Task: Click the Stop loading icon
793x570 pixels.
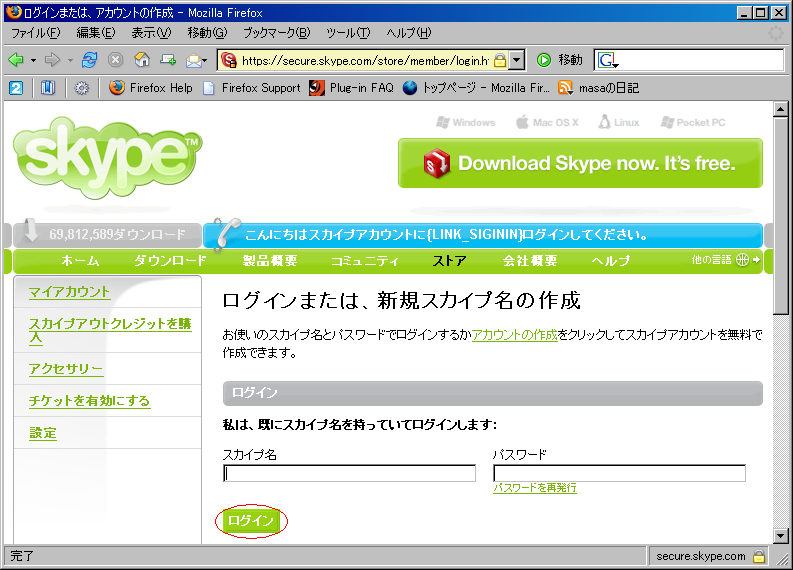Action: pos(116,60)
